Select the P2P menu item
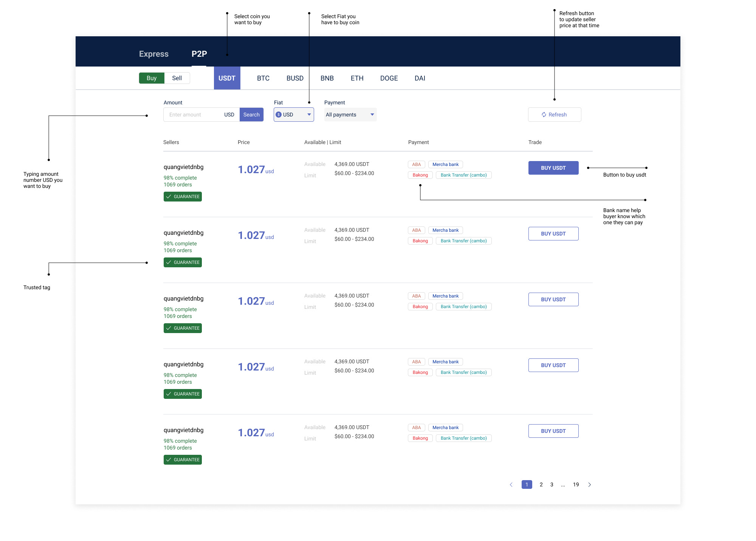Screen dimensions: 756x541 (199, 54)
